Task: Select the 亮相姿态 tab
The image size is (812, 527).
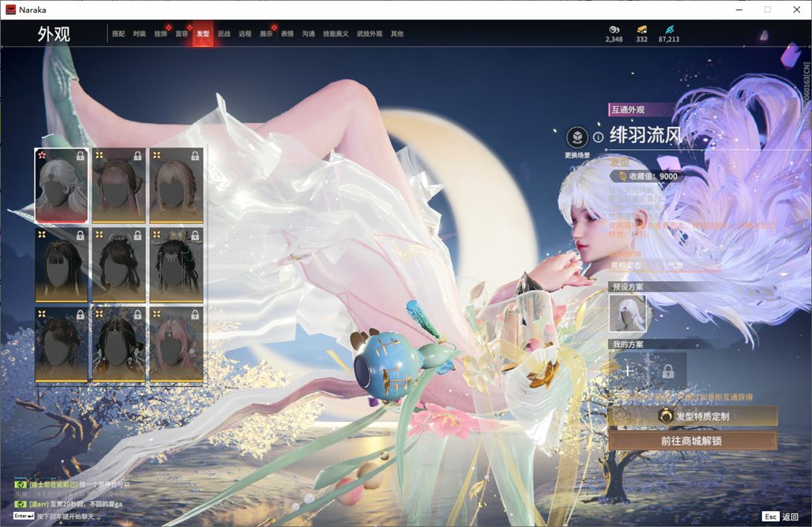Action: click(626, 265)
